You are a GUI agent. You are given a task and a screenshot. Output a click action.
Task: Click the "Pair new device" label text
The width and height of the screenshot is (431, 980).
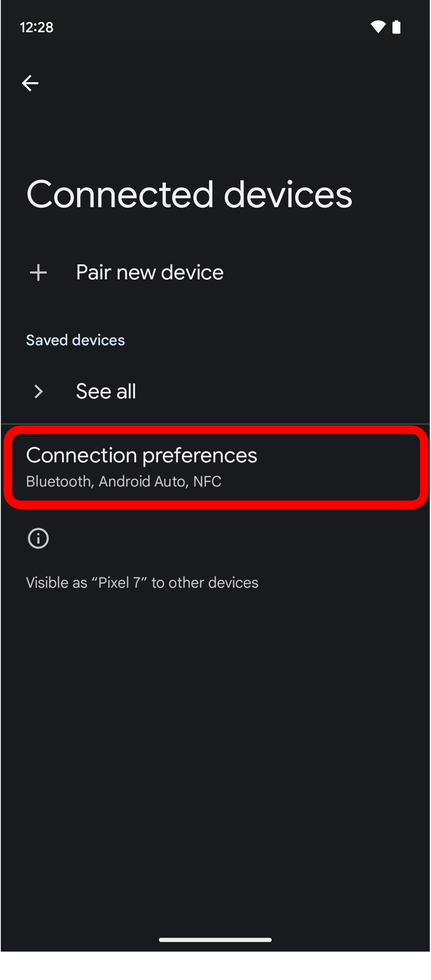[x=150, y=272]
